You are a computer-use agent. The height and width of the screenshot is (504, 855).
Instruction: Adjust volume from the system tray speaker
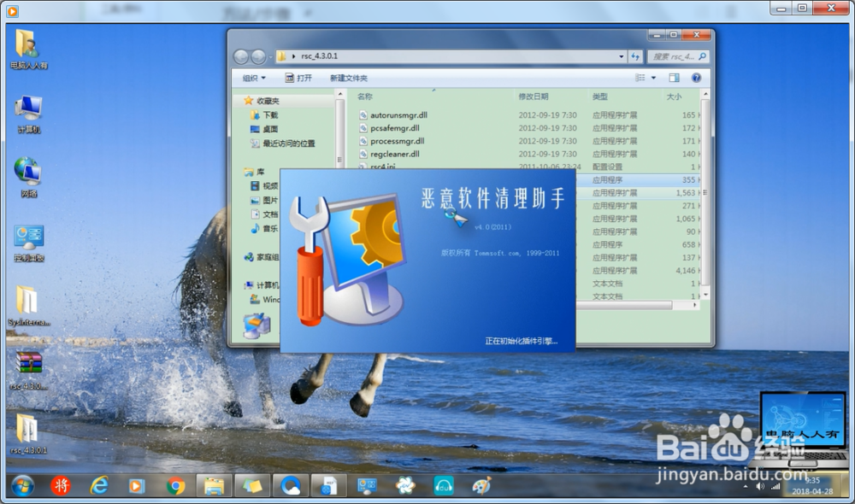pyautogui.click(x=760, y=485)
